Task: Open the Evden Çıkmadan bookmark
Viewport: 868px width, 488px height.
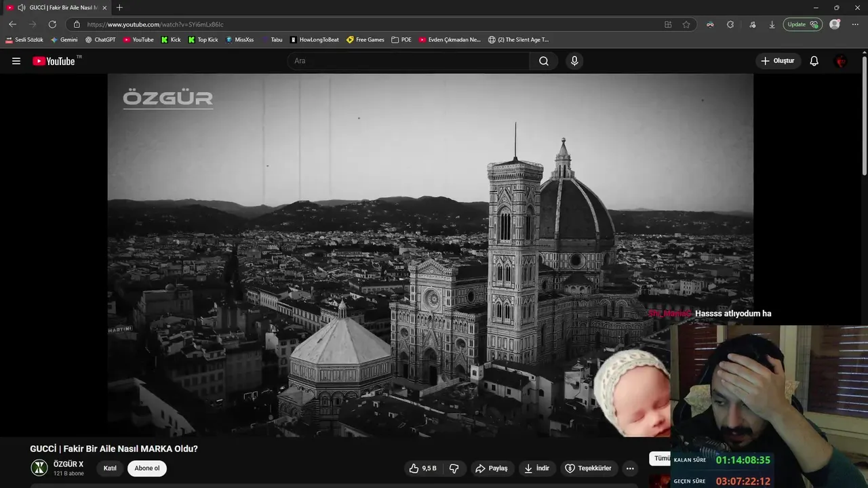Action: click(x=450, y=40)
